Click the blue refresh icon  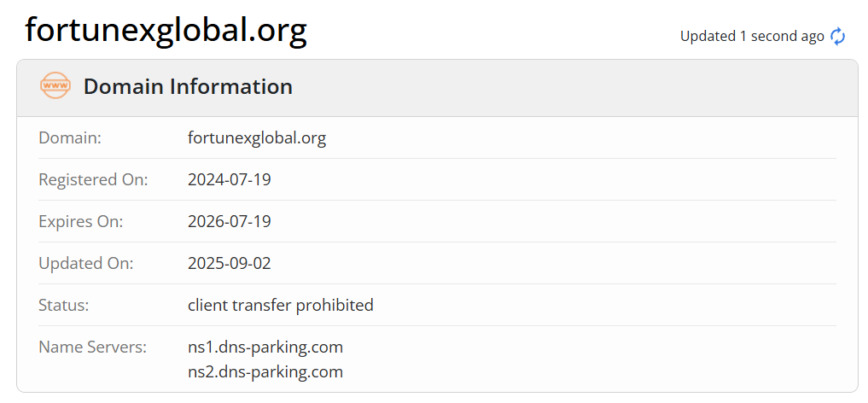pyautogui.click(x=838, y=36)
